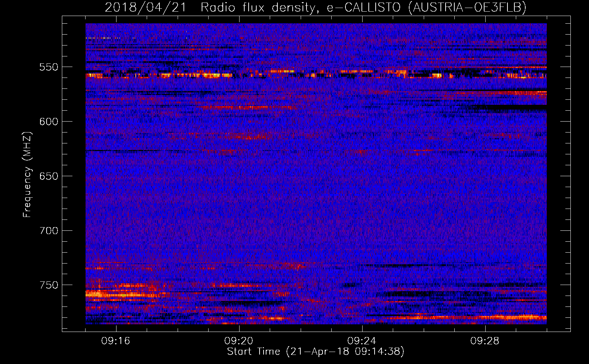This screenshot has width=589, height=364.
Task: Click the 09:28 time tick label
Action: point(485,341)
